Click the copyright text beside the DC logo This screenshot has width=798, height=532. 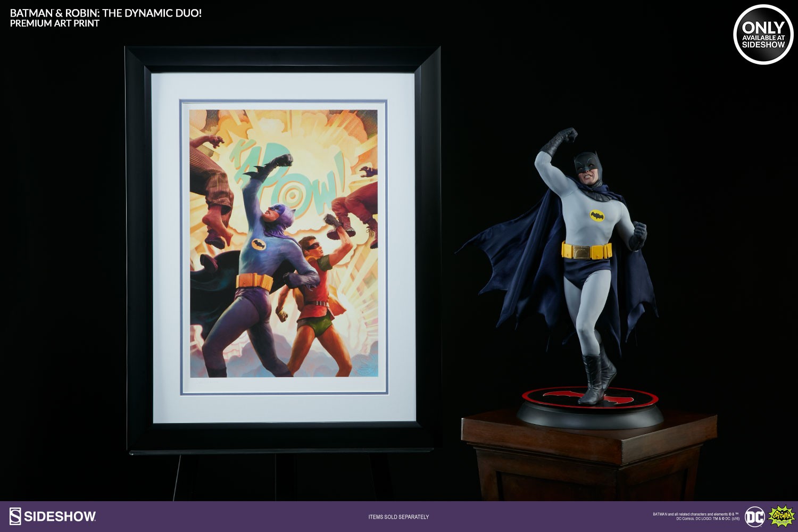[696, 516]
